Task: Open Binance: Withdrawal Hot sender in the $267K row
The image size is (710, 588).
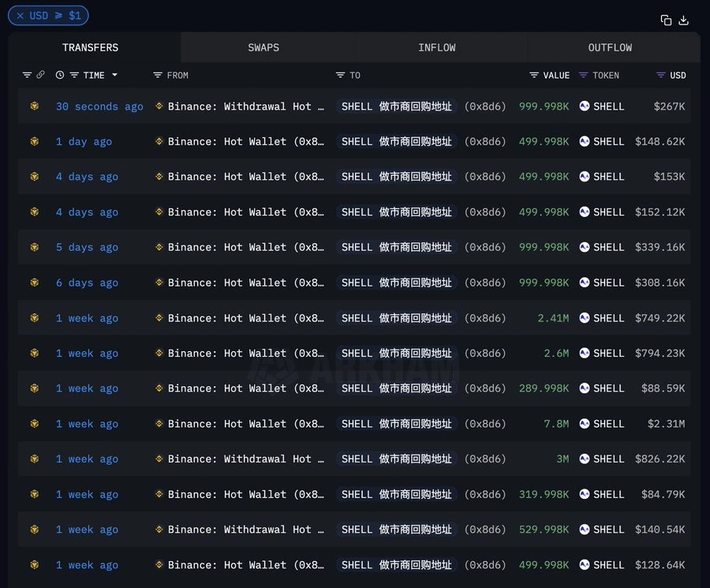Action: point(246,107)
